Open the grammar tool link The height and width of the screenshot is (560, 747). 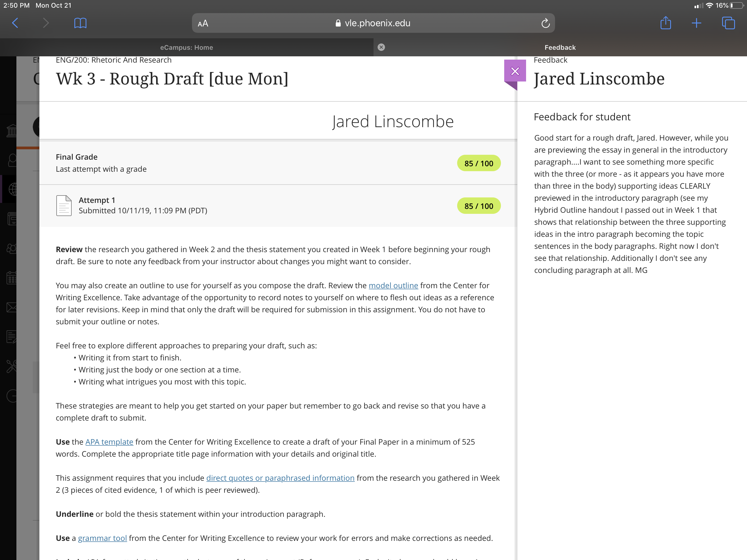[102, 538]
